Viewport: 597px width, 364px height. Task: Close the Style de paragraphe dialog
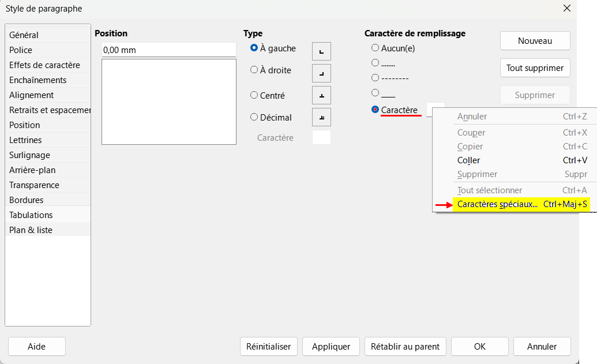click(x=567, y=8)
